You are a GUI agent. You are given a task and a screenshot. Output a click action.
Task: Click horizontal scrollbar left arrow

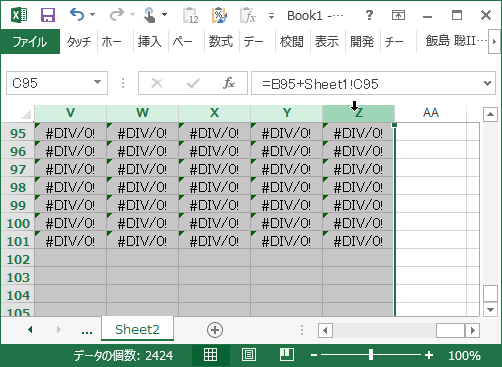coord(325,331)
